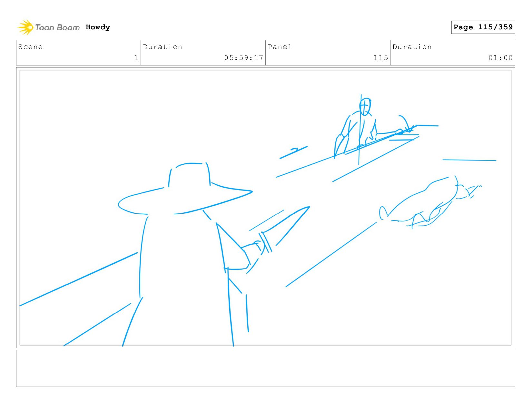Click the 'Duration' label beside Scene

163,47
